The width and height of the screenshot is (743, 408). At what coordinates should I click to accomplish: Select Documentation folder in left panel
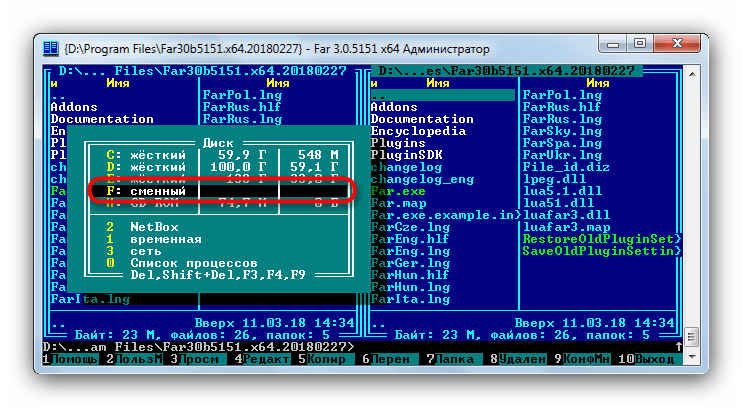pos(102,119)
